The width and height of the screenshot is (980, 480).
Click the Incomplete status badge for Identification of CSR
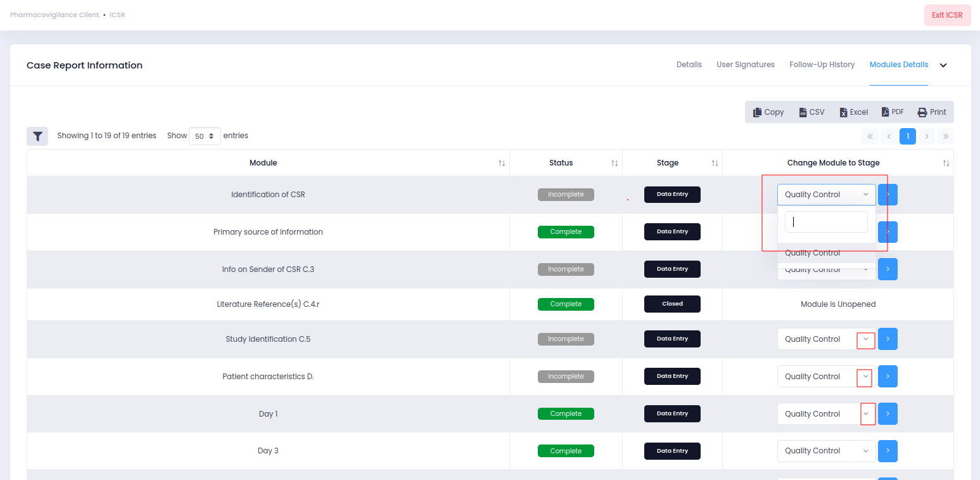click(566, 195)
